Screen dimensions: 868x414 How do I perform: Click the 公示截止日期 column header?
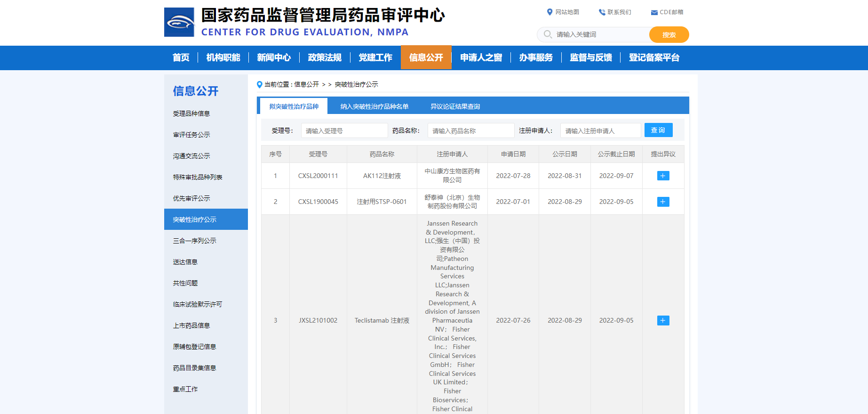(x=616, y=154)
